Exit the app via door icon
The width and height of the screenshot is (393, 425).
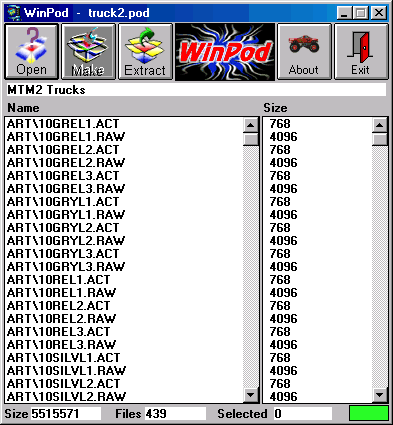361,52
